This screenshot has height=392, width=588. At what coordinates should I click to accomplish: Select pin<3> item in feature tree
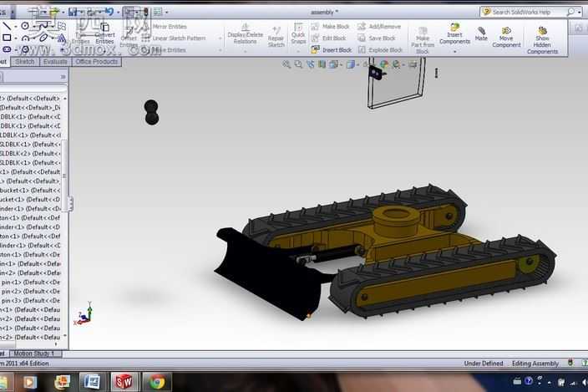(x=30, y=300)
